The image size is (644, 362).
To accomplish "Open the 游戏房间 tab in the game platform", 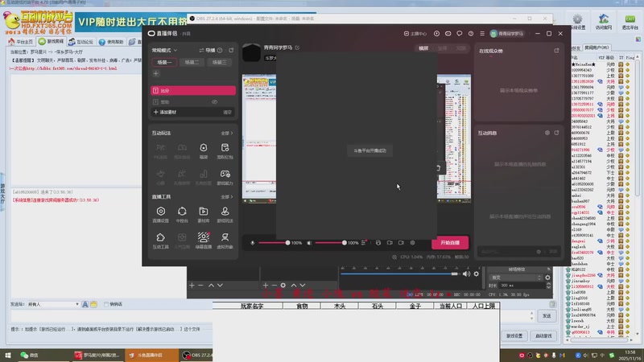I will point(52,42).
